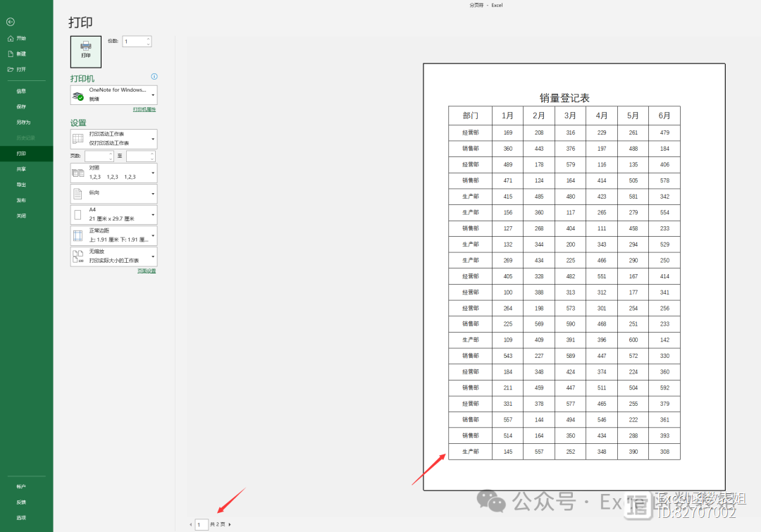Select New (新建) in sidebar
Viewport: 761px width, 532px height.
click(x=21, y=54)
